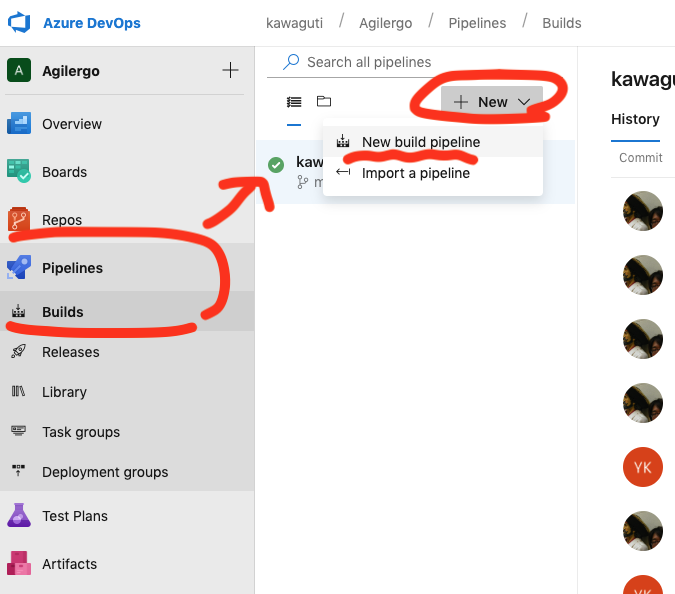
Task: Open Boards in the sidebar
Action: pyautogui.click(x=65, y=172)
